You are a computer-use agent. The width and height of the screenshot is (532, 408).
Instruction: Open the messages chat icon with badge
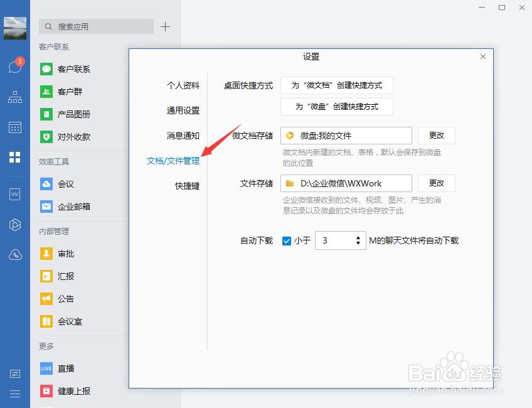click(16, 66)
